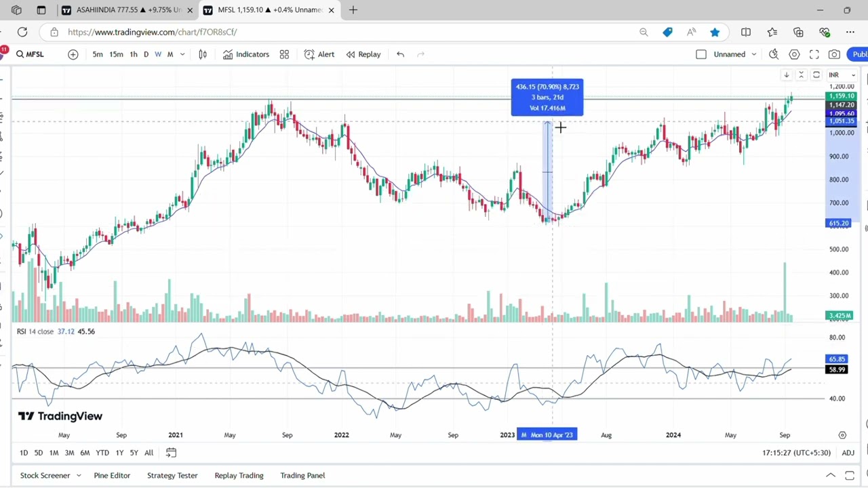Open the Stock Screener tab
The width and height of the screenshot is (868, 488).
point(45,476)
